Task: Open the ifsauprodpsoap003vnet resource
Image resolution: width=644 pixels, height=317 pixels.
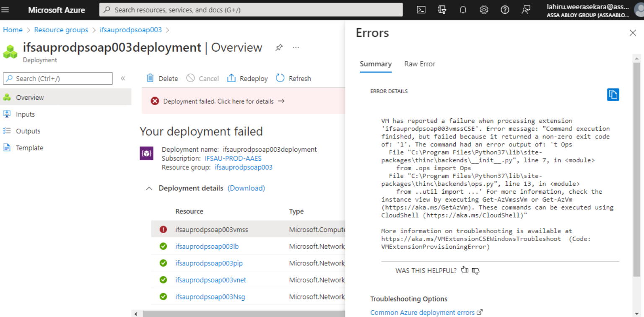Action: coord(210,280)
